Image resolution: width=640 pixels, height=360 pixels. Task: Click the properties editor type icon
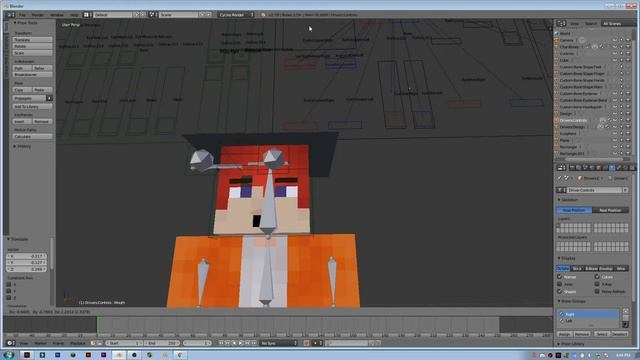point(561,168)
